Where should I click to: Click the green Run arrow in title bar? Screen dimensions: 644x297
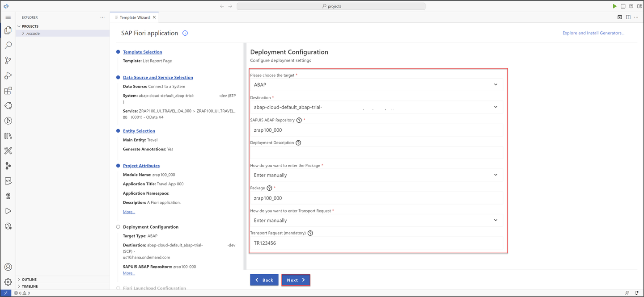pos(614,6)
